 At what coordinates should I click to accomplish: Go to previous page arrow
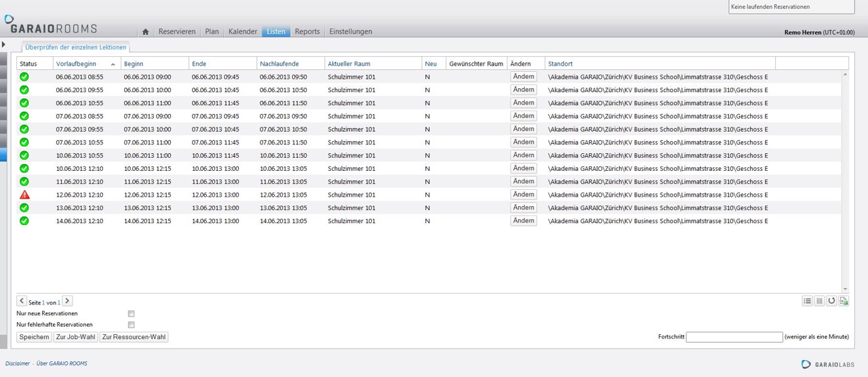(22, 301)
